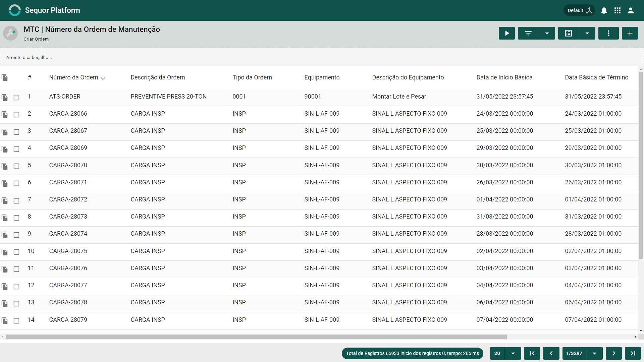This screenshot has width=644, height=362.
Task: Sort by Data de Início Básica
Action: (504, 77)
